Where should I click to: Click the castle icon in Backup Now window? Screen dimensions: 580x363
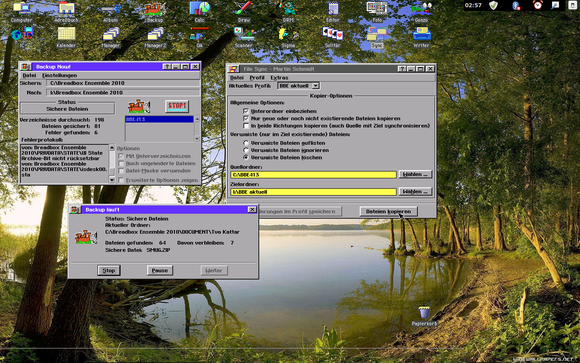[x=139, y=106]
